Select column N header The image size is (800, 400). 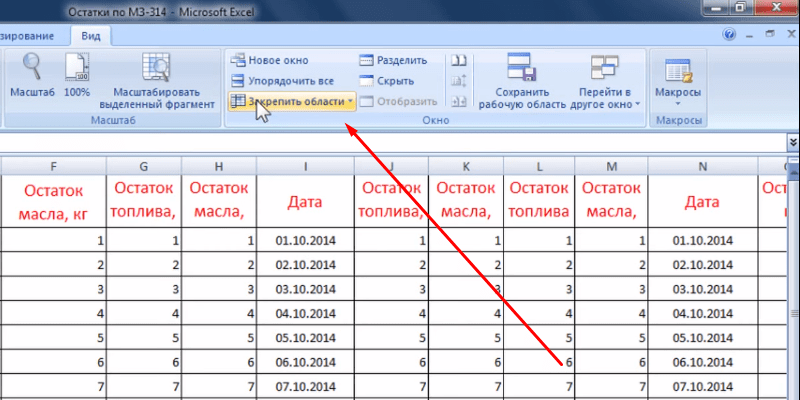[703, 166]
